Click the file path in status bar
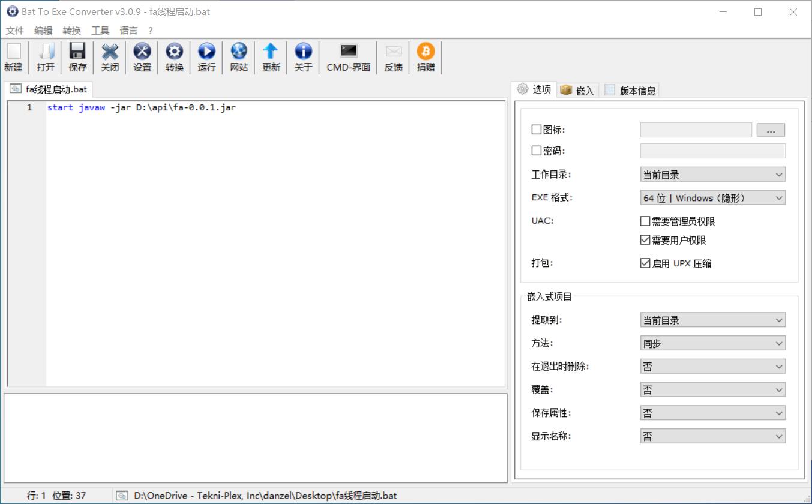812x504 pixels. click(x=265, y=496)
